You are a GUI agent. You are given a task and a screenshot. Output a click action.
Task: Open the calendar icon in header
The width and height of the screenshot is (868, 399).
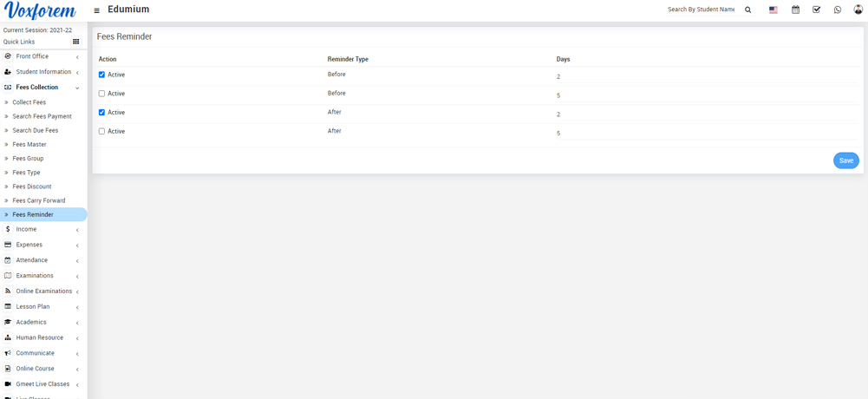point(795,10)
